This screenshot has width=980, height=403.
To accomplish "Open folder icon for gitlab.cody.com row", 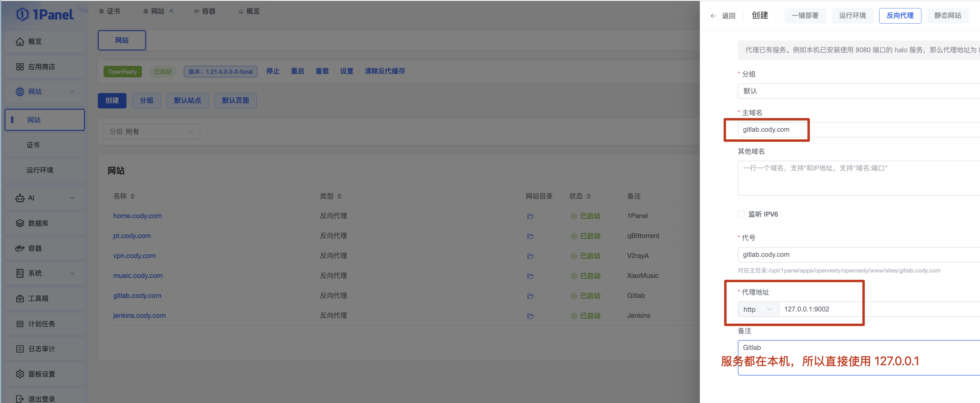I will pos(530,296).
